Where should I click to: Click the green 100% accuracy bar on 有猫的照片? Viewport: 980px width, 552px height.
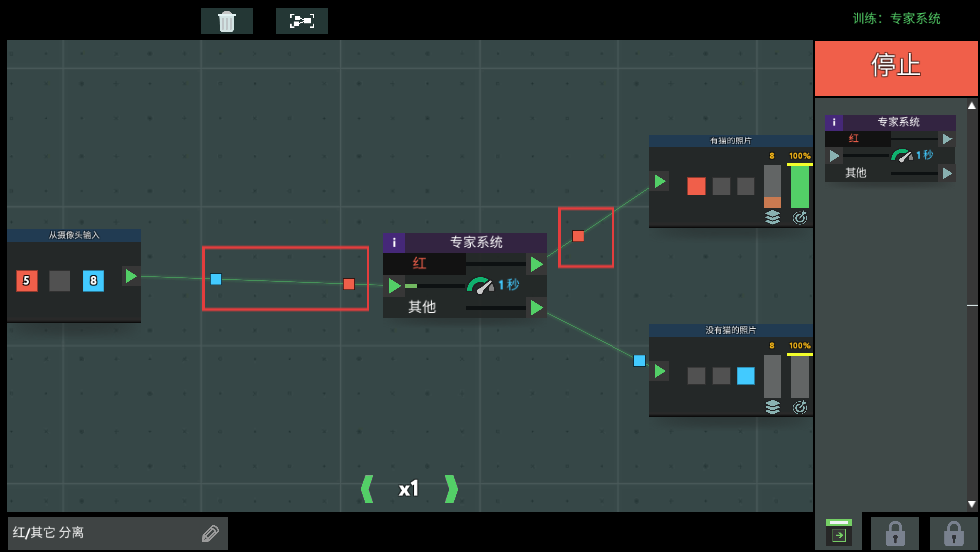[800, 186]
